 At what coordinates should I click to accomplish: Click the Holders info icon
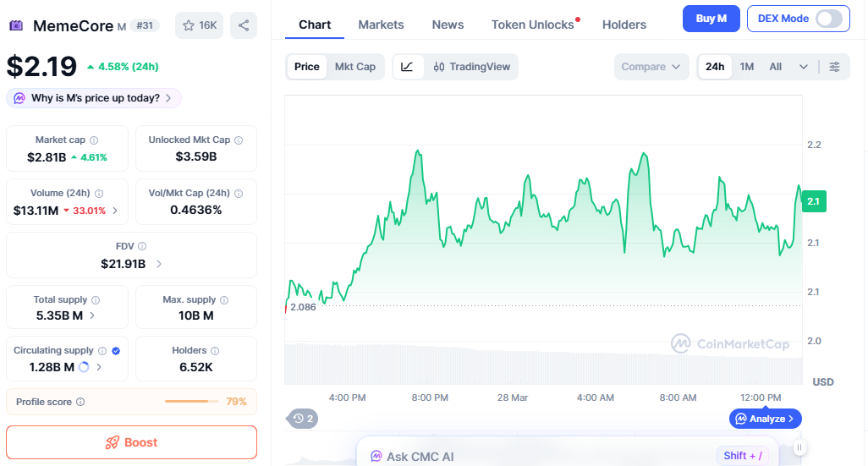click(x=215, y=351)
